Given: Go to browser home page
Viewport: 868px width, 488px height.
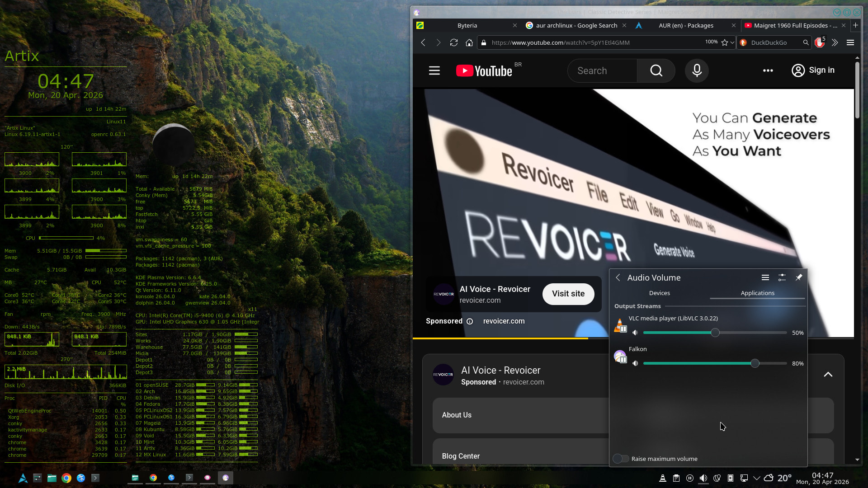Looking at the screenshot, I should pyautogui.click(x=469, y=42).
